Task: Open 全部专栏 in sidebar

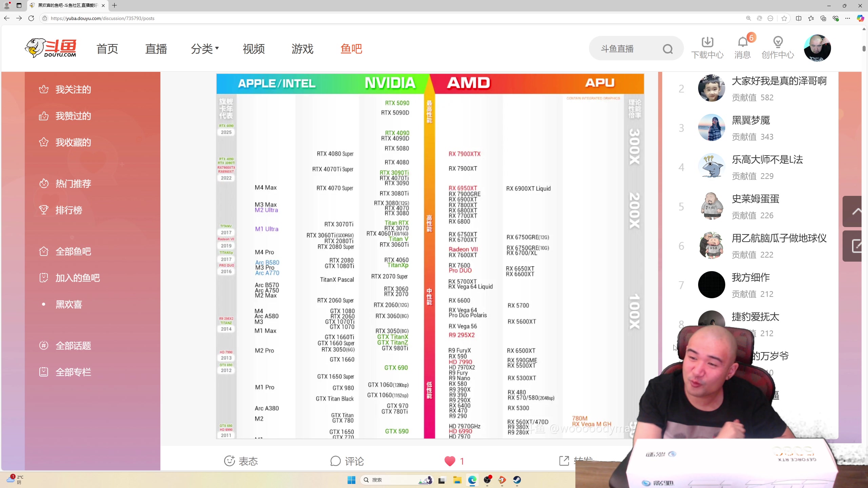Action: pos(73,372)
